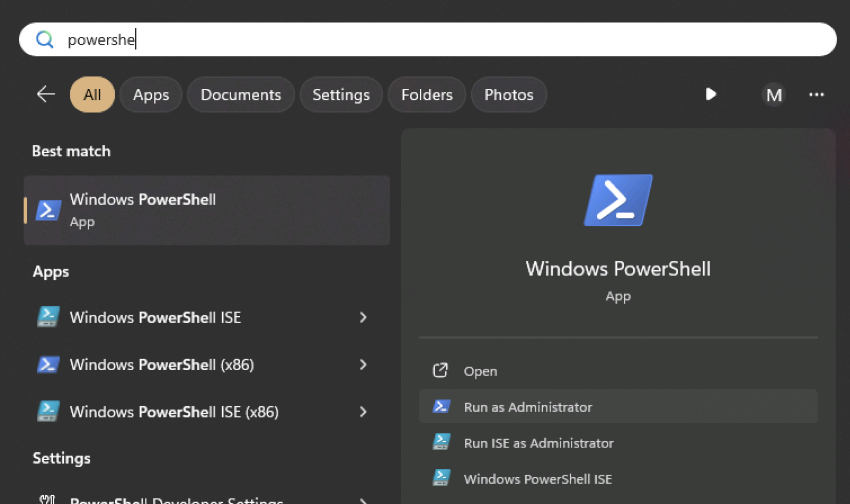Click the play button in search bar
This screenshot has height=504, width=850.
(710, 94)
